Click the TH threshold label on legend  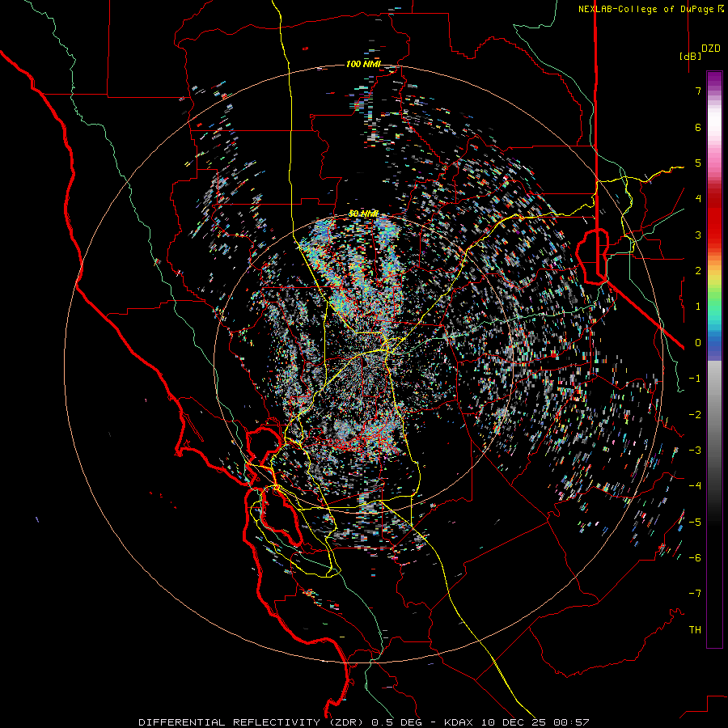pyautogui.click(x=695, y=630)
